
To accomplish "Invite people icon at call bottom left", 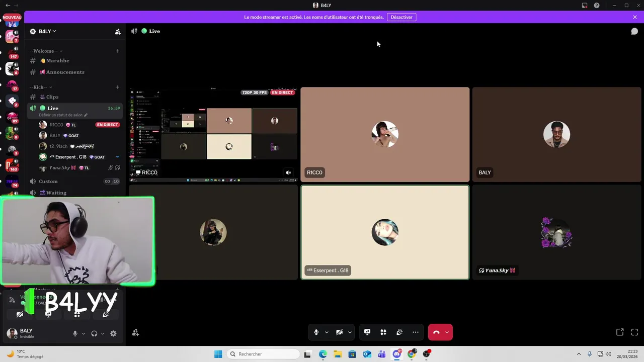I will (x=135, y=332).
